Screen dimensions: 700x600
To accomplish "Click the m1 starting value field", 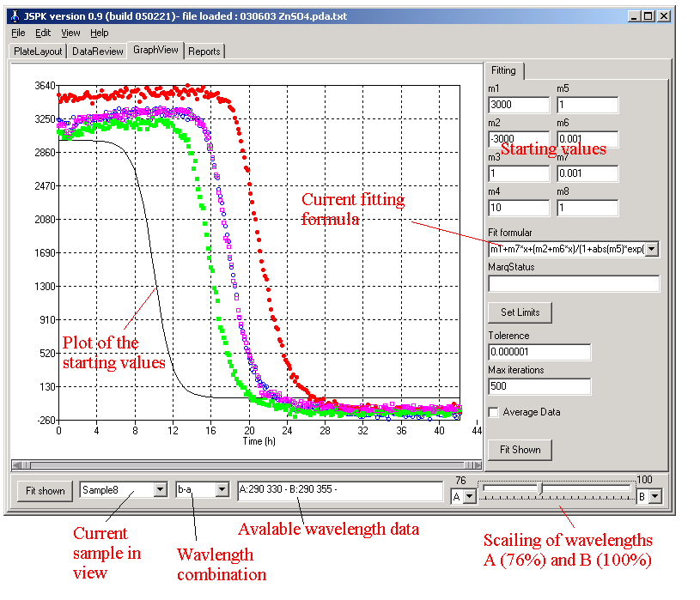I will tap(519, 105).
